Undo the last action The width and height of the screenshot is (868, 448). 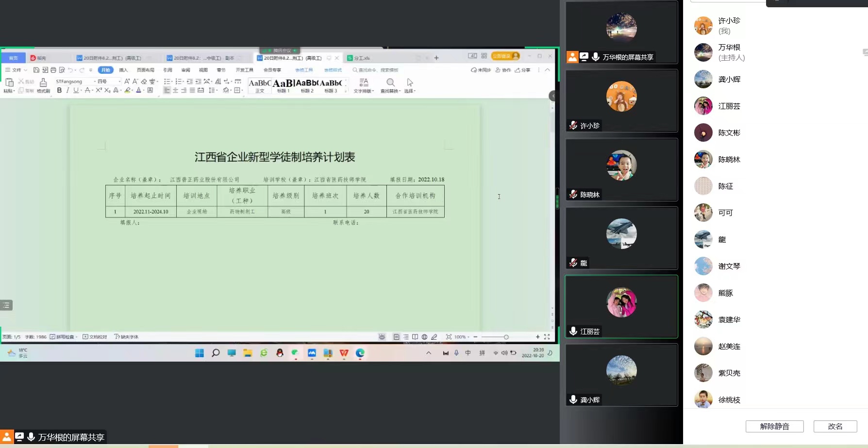(x=70, y=70)
